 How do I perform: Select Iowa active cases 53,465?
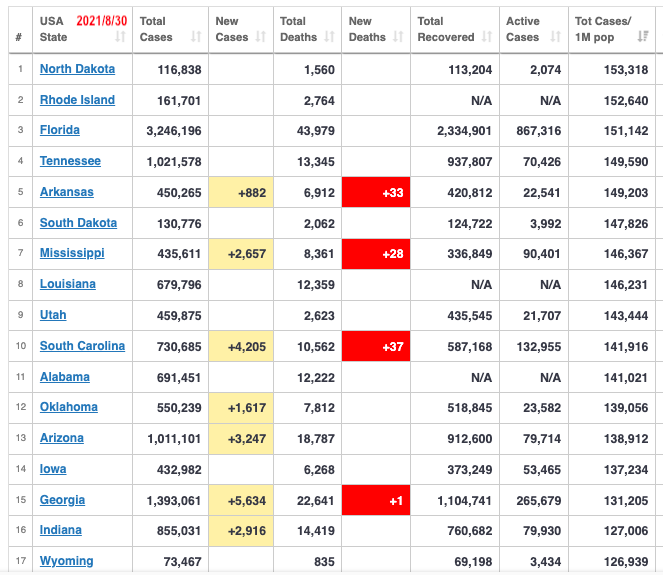point(542,470)
